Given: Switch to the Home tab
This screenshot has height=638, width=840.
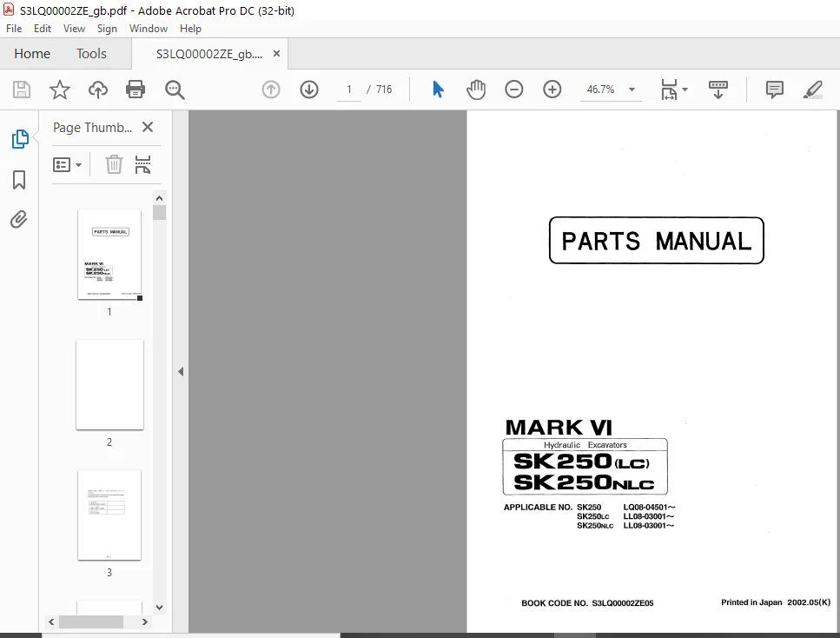Looking at the screenshot, I should click(x=32, y=54).
